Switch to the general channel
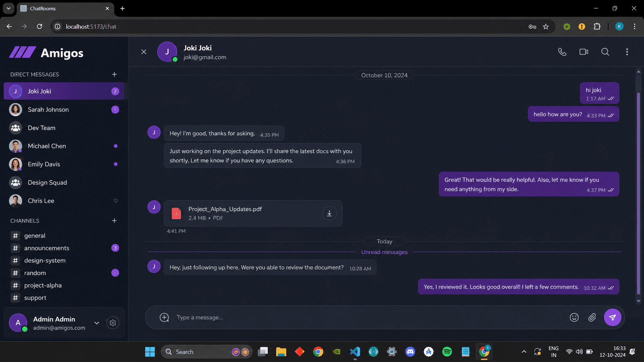Viewport: 644px width, 362px height. pos(64,235)
